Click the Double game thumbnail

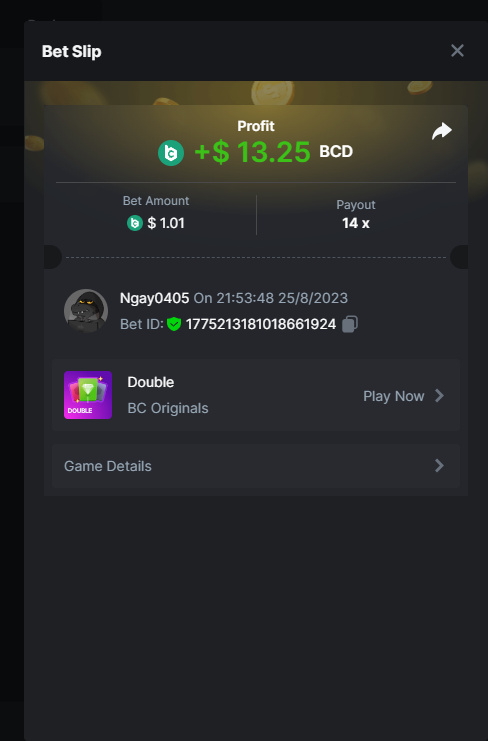(88, 395)
